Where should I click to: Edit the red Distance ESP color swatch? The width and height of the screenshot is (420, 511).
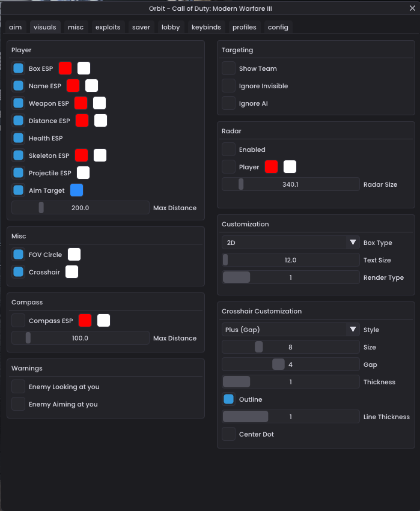tap(82, 121)
